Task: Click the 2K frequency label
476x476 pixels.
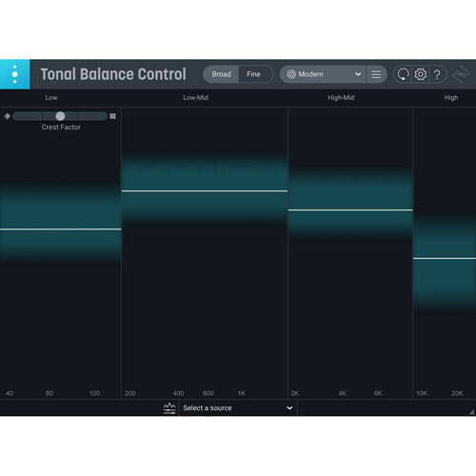Action: 295,393
